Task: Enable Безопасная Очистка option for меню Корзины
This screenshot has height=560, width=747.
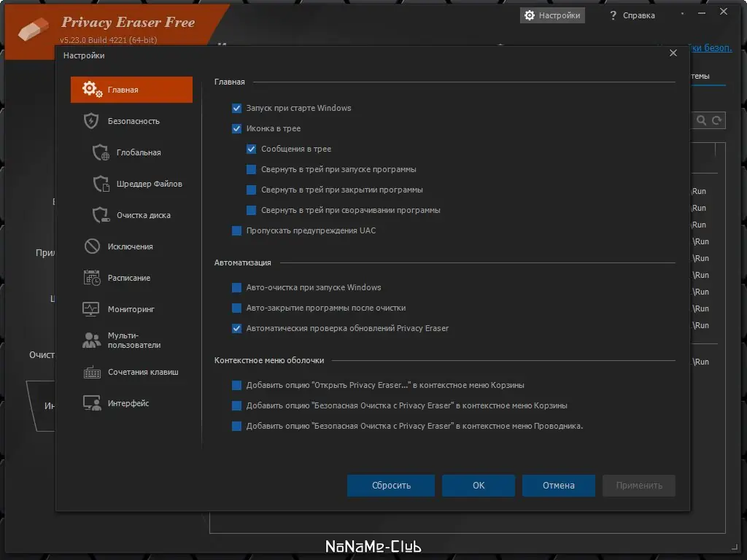Action: pyautogui.click(x=237, y=405)
